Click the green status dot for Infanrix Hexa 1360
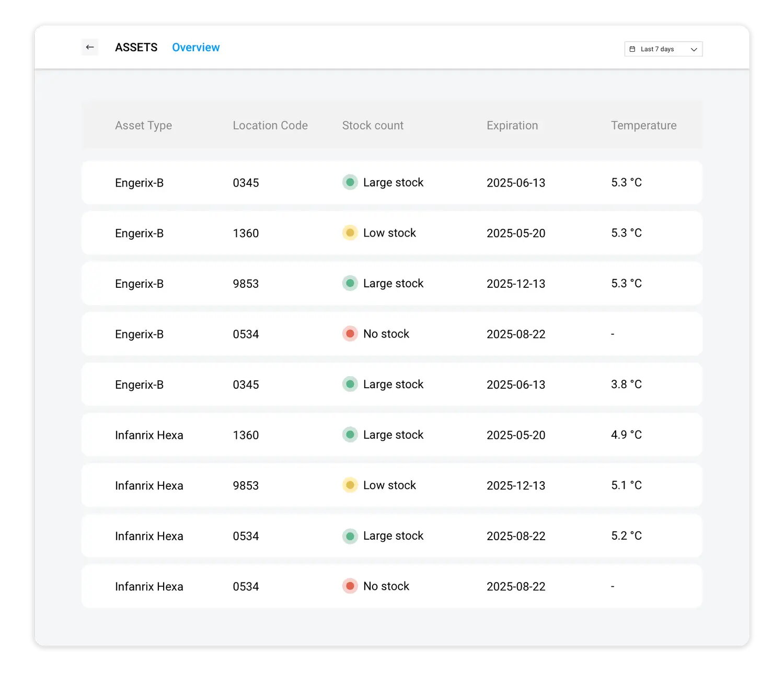 [x=350, y=435]
